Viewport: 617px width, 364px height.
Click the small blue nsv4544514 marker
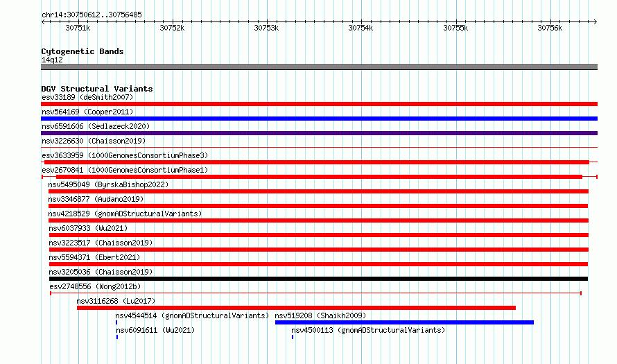(x=116, y=322)
